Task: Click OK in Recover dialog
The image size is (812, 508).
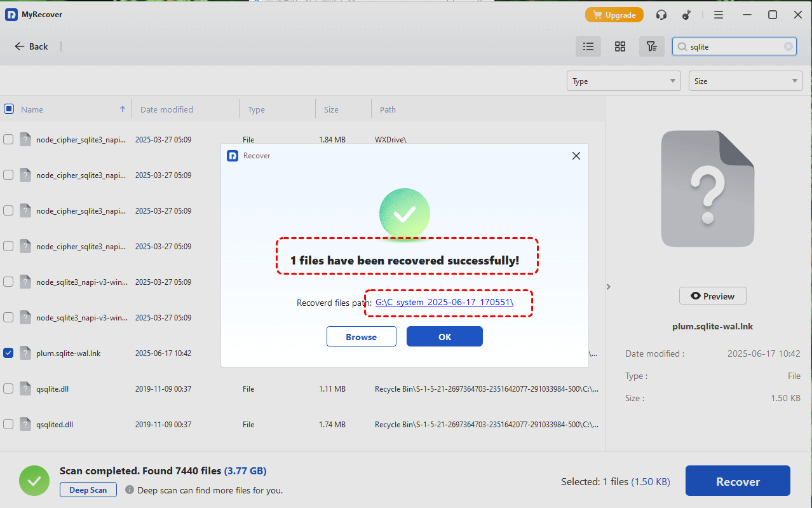Action: [x=445, y=337]
